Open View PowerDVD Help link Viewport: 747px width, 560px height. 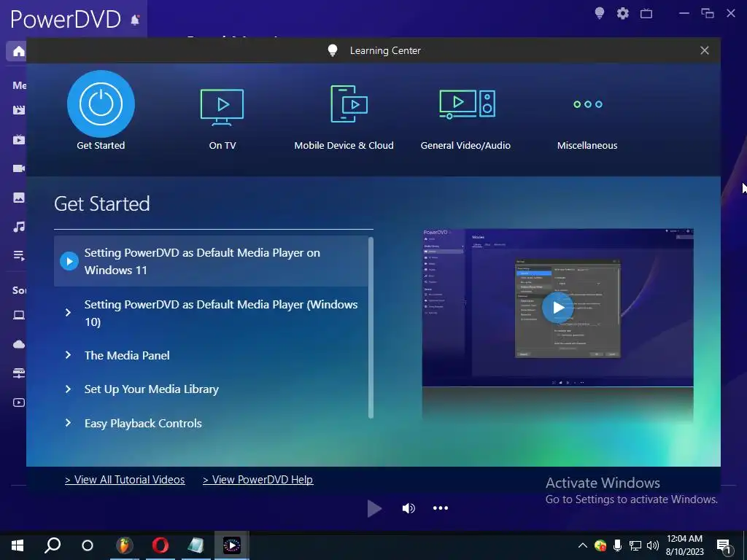point(258,480)
